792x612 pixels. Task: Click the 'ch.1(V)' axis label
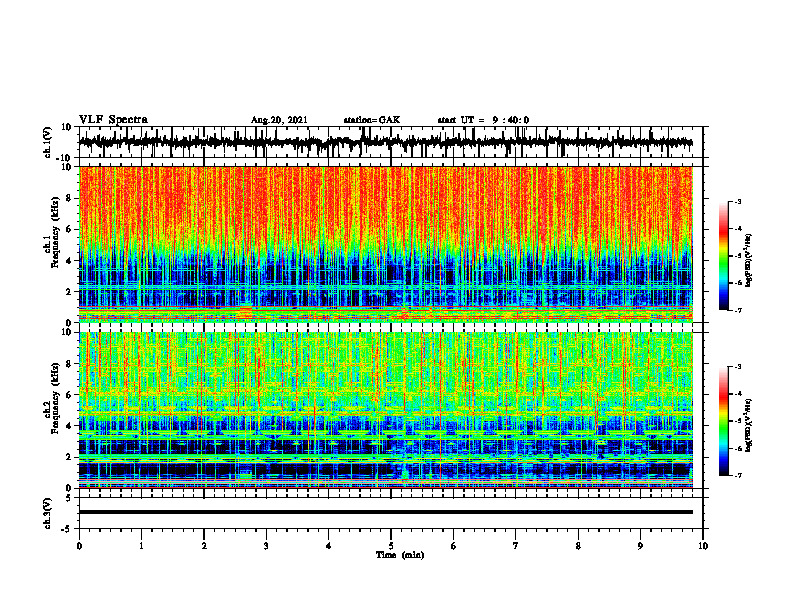coord(48,142)
